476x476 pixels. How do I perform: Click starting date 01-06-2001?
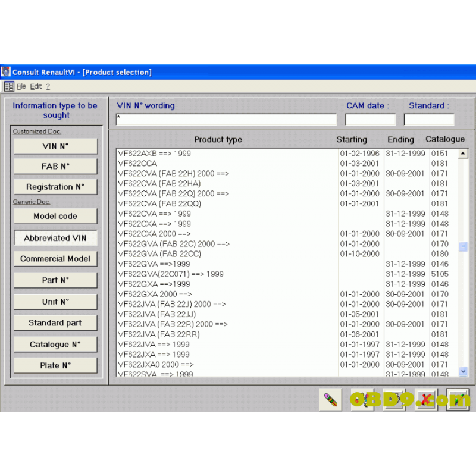[359, 334]
